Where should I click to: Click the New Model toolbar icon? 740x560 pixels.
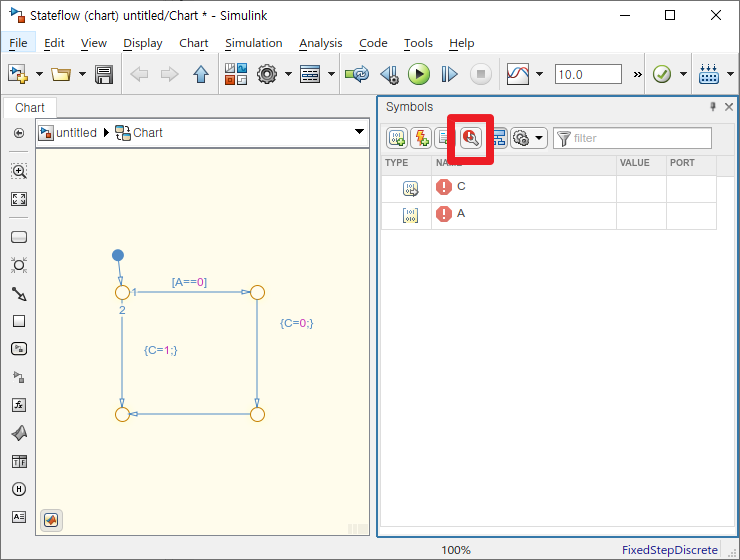18,74
